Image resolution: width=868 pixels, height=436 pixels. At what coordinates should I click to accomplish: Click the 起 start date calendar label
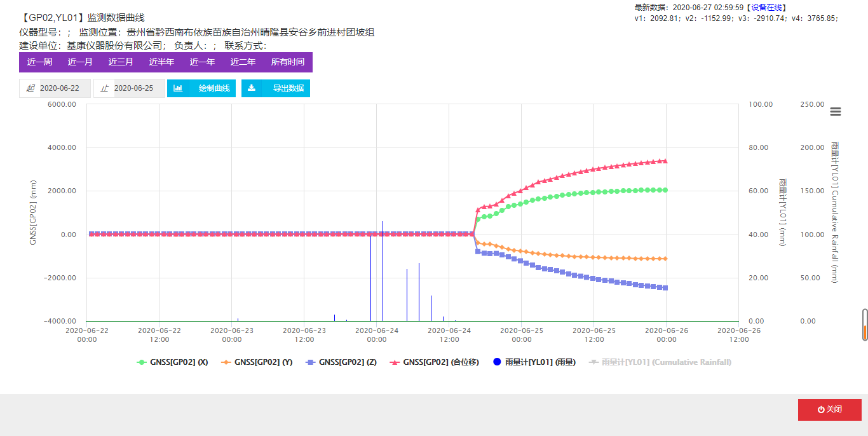[x=30, y=88]
